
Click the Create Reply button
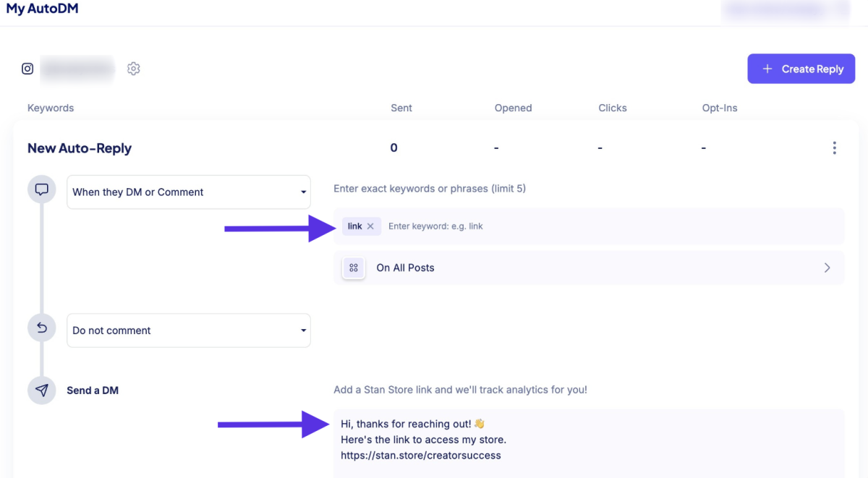point(801,69)
